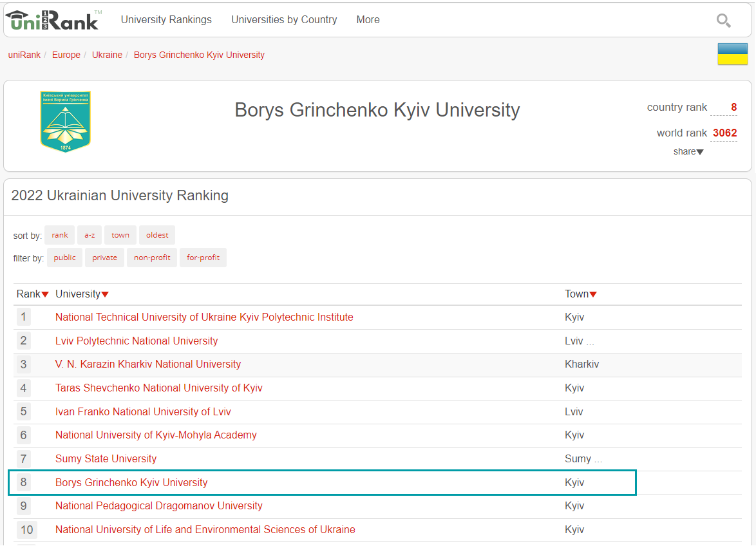Open Universities by Country menu
The height and width of the screenshot is (546, 756).
284,20
